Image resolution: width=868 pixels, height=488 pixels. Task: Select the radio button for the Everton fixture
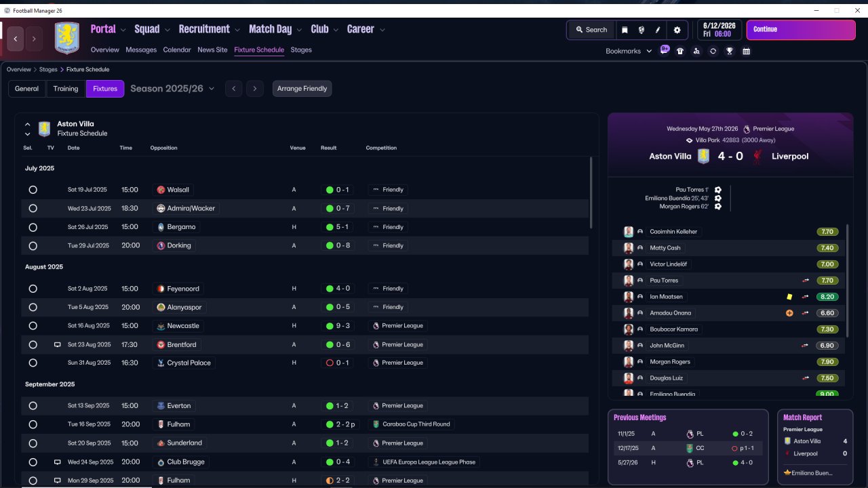(33, 406)
